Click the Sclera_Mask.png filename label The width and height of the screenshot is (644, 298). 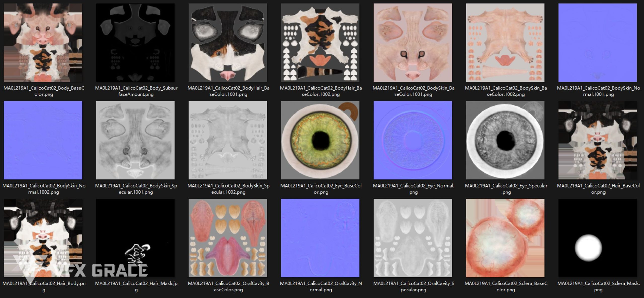pos(598,286)
